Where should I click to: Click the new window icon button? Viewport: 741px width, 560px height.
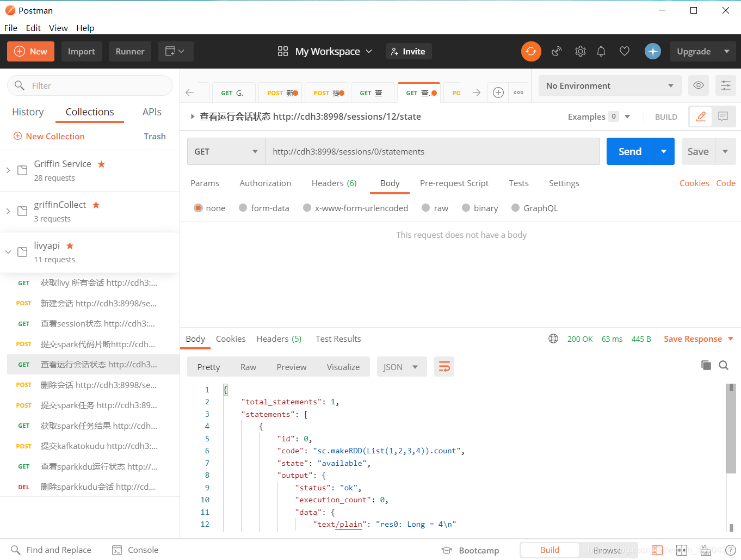coord(175,51)
